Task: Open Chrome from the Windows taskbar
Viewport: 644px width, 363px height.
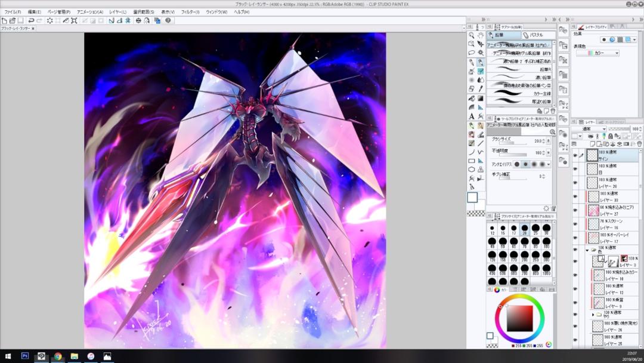Action: (58, 356)
